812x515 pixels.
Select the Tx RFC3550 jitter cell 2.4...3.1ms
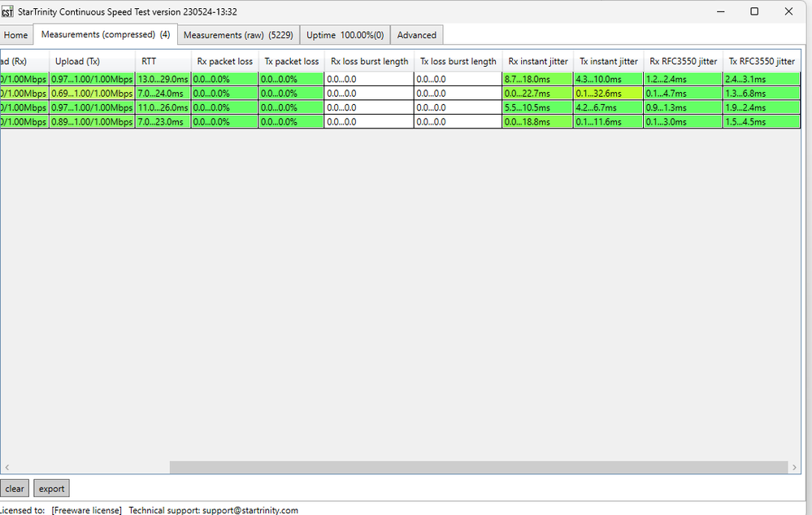click(762, 79)
